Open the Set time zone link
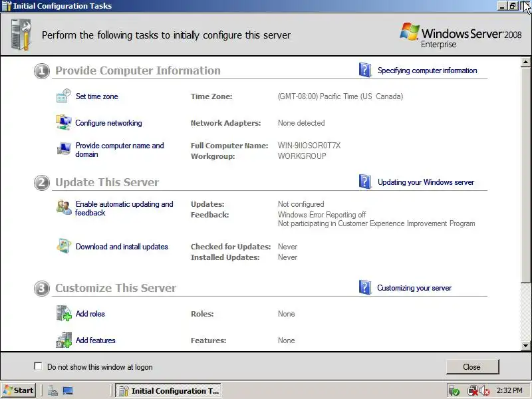This screenshot has width=532, height=399. [96, 96]
